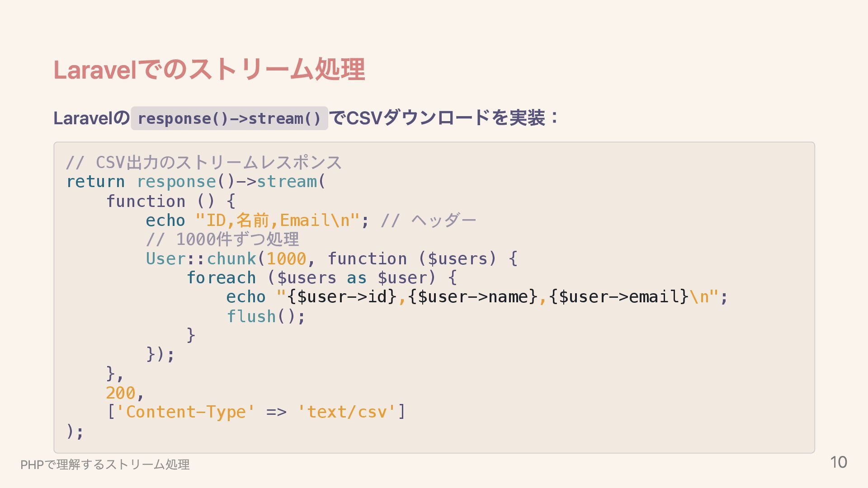Click the slide title "Laravelでのストリーム処理"

(209, 70)
